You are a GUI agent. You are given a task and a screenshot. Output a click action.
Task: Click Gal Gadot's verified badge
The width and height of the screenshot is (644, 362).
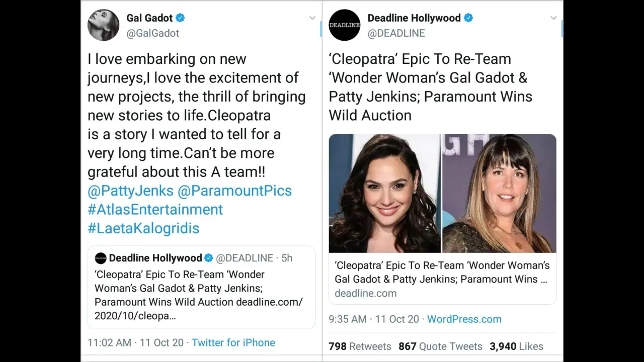[x=180, y=18]
